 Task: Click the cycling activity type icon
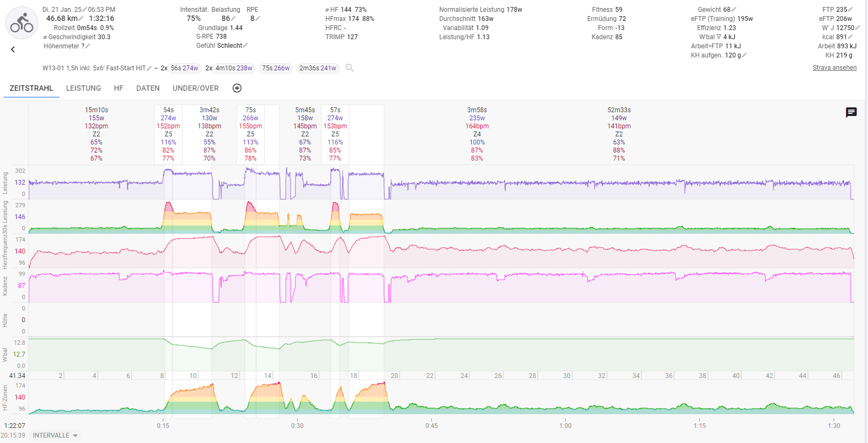click(x=21, y=23)
